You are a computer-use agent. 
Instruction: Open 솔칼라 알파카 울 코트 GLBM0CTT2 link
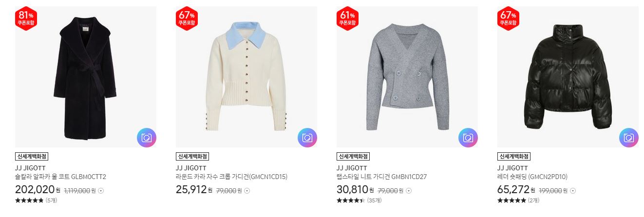61,177
